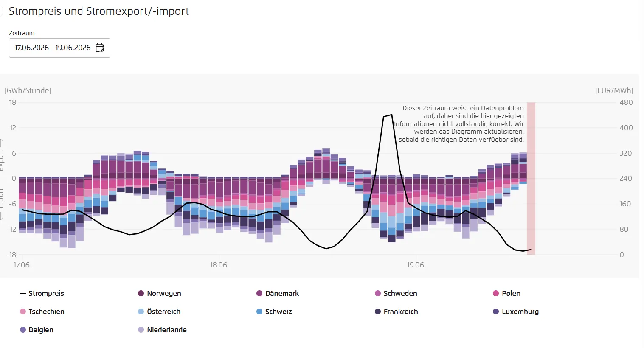Click the red data problem band

point(531,178)
